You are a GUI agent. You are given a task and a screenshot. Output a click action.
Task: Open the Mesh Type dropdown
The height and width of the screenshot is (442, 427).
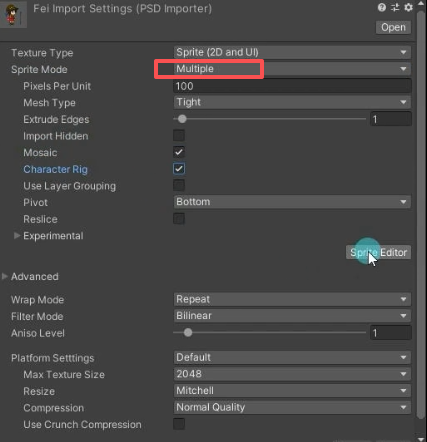(292, 102)
